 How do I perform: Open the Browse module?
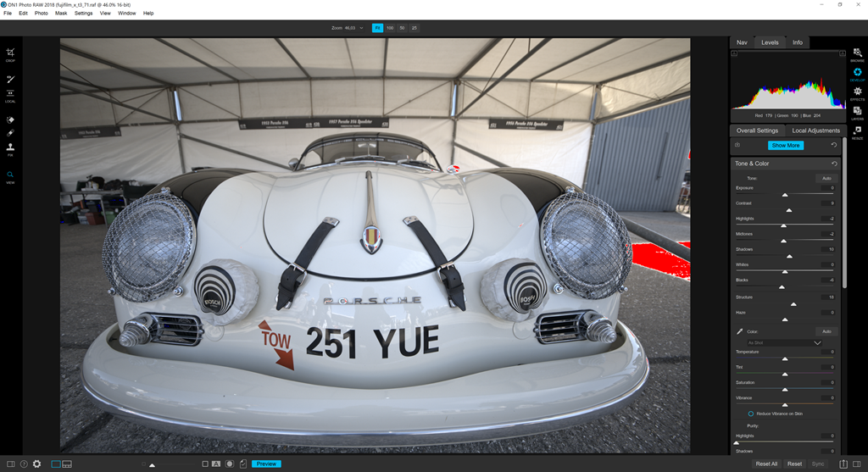(857, 54)
